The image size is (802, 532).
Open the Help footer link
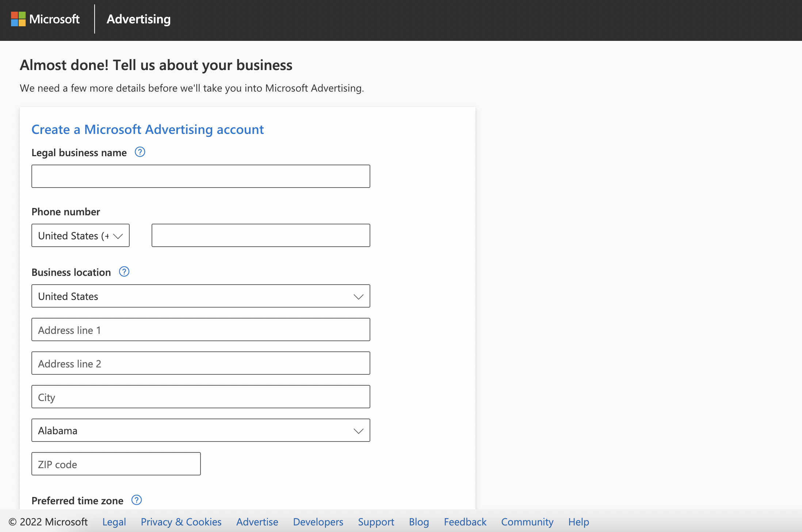point(578,522)
